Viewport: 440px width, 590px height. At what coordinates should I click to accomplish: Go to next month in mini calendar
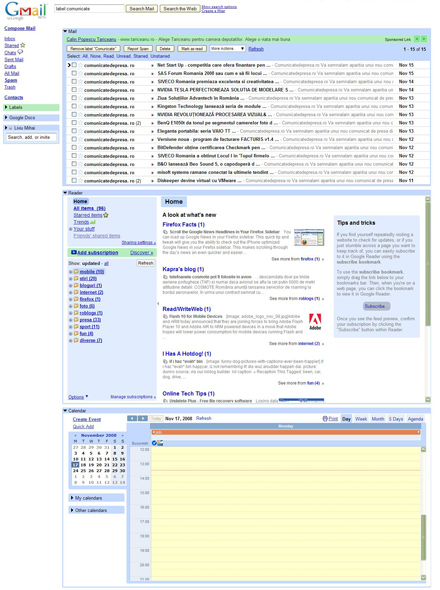coord(122,435)
